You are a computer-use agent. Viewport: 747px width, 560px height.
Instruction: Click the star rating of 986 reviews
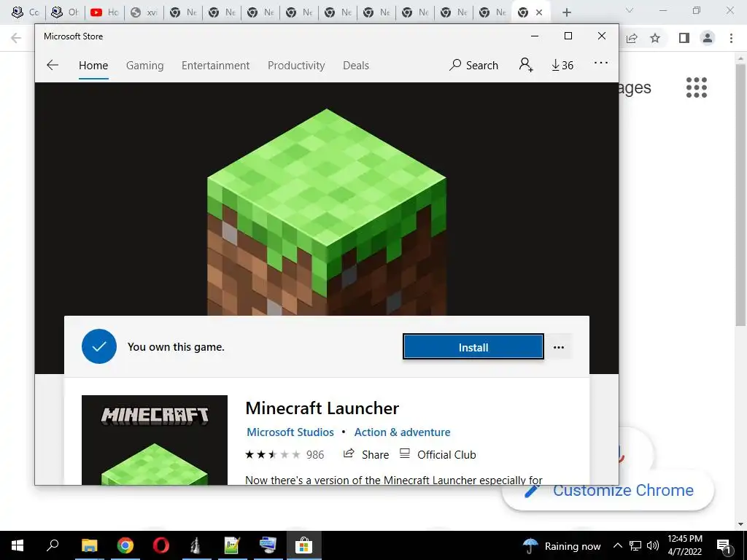tap(285, 455)
